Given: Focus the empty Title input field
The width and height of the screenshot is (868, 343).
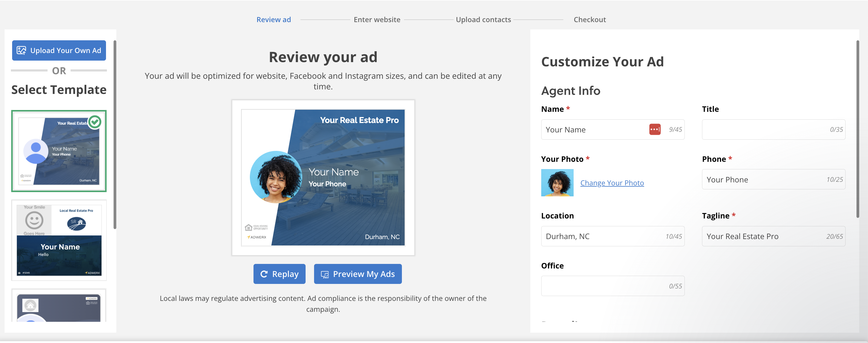Looking at the screenshot, I should click(765, 129).
